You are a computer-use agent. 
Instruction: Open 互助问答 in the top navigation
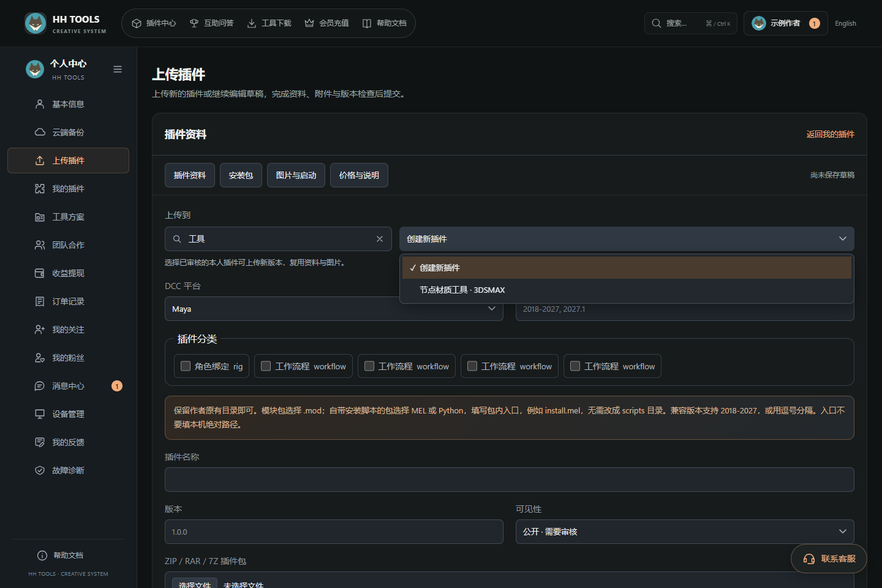pyautogui.click(x=211, y=23)
